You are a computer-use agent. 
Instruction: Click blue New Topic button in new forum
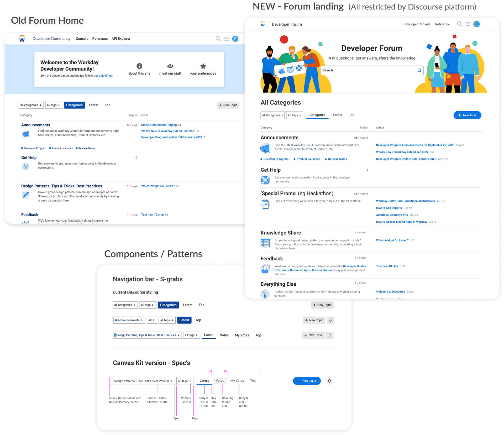pos(467,115)
